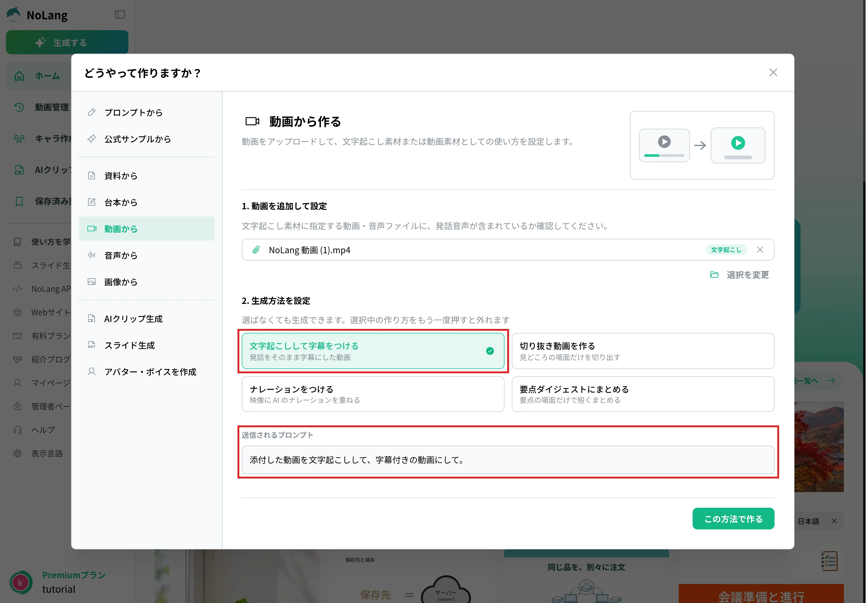
Task: Click the video preview illustration thumbnail
Action: (x=702, y=145)
